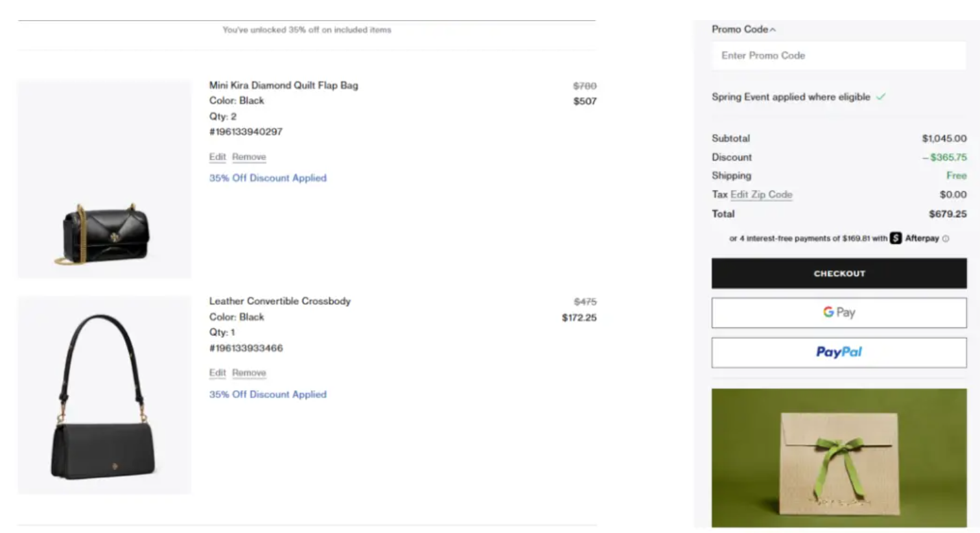Edit the Mini Kira Flap Bag item
This screenshot has width=980, height=533.
click(x=217, y=157)
